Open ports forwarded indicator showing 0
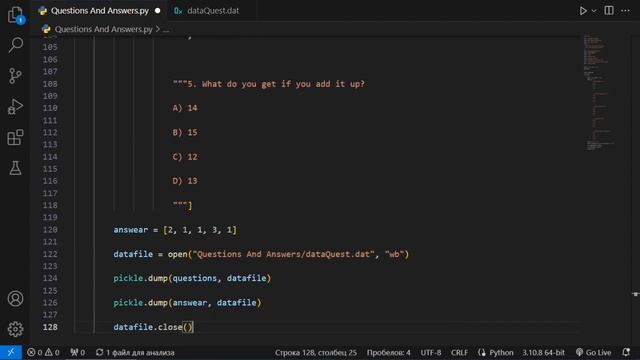The image size is (640, 360). (78, 352)
